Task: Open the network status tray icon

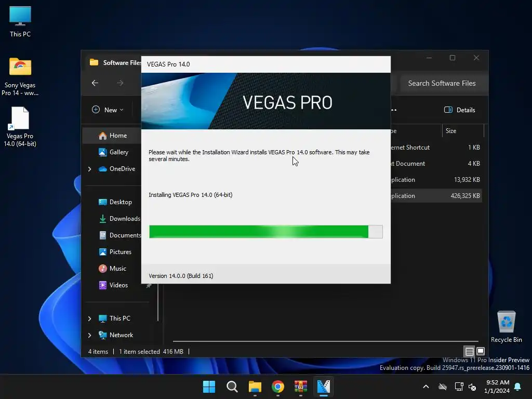Action: click(459, 387)
